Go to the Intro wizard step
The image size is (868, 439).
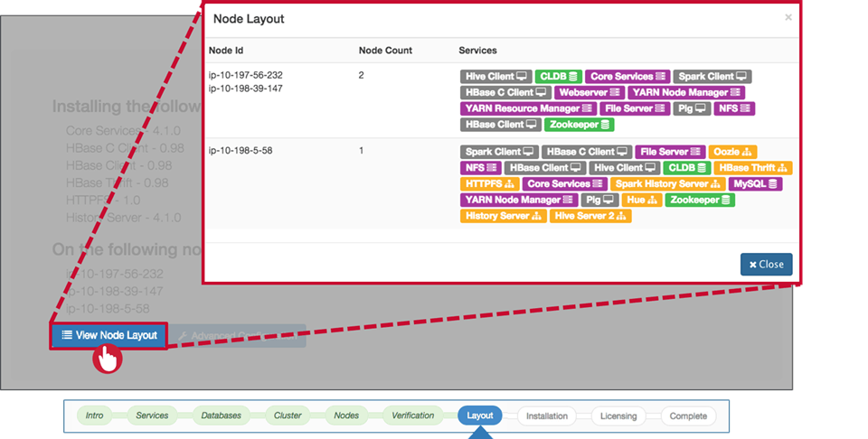click(94, 416)
